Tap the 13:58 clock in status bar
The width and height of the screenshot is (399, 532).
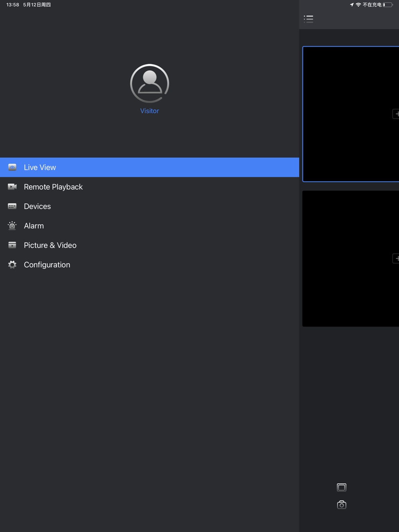(x=13, y=5)
